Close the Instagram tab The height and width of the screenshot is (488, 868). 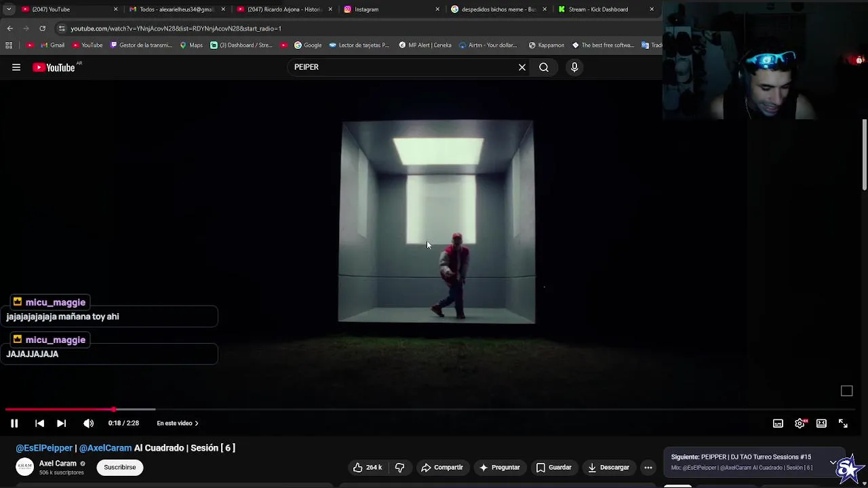(x=437, y=9)
